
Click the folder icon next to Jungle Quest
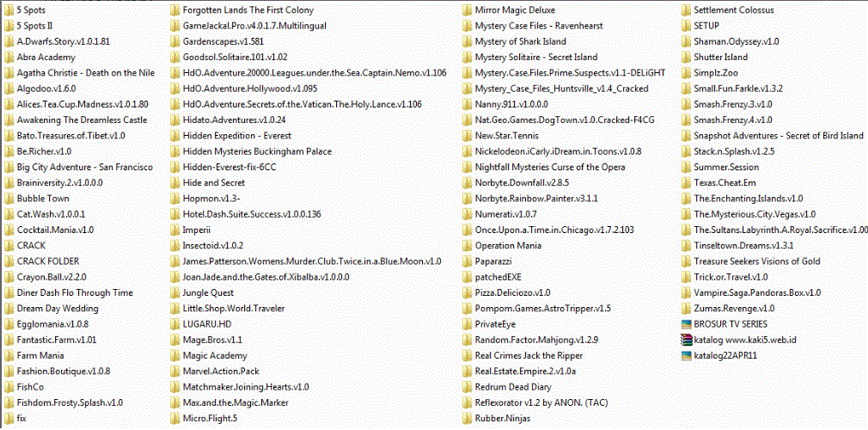tap(174, 292)
